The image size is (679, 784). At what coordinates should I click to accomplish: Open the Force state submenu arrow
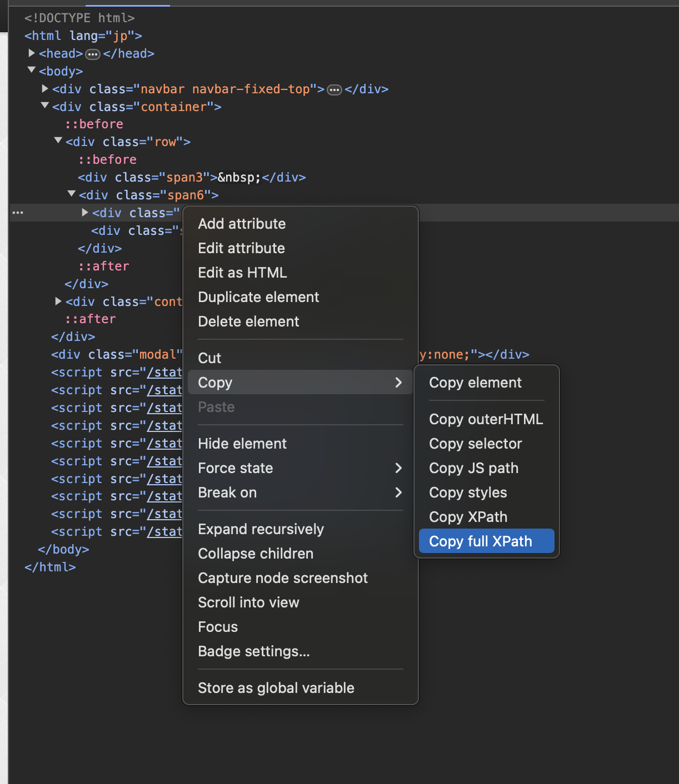click(x=398, y=468)
